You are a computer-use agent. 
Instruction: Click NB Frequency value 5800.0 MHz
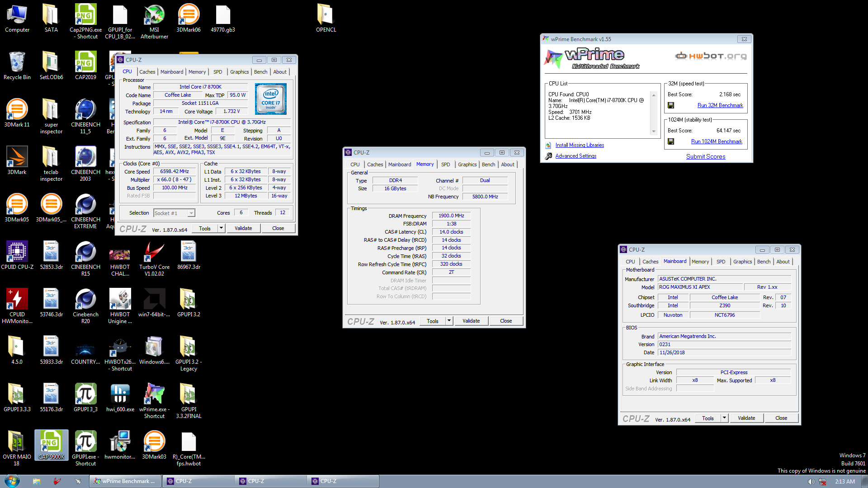tap(485, 197)
